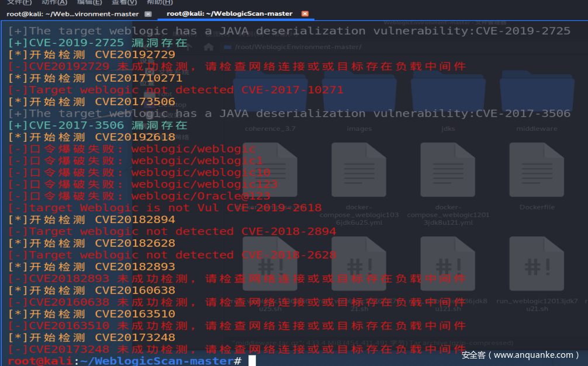Click docker-compose_weblogic12013jdk8u121.yml file icon
Image resolution: width=588 pixels, height=366 pixels.
pyautogui.click(x=448, y=170)
